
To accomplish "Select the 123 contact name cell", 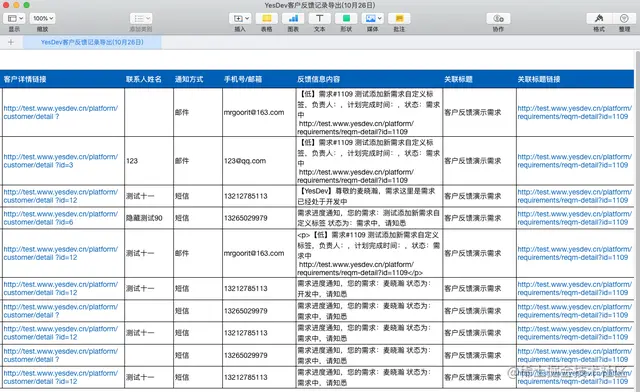I will tap(149, 161).
